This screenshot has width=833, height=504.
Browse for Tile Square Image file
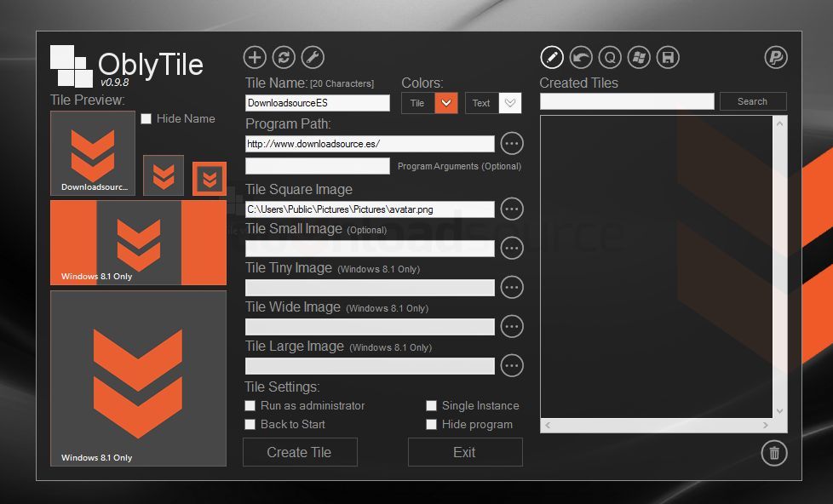click(x=512, y=209)
